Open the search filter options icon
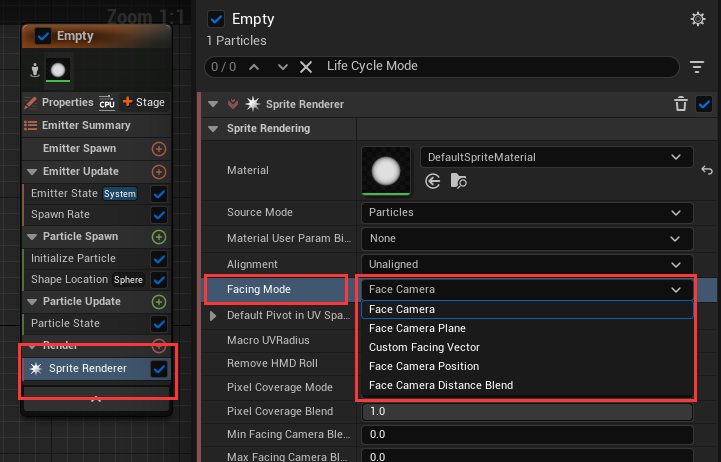This screenshot has height=462, width=721. click(698, 67)
